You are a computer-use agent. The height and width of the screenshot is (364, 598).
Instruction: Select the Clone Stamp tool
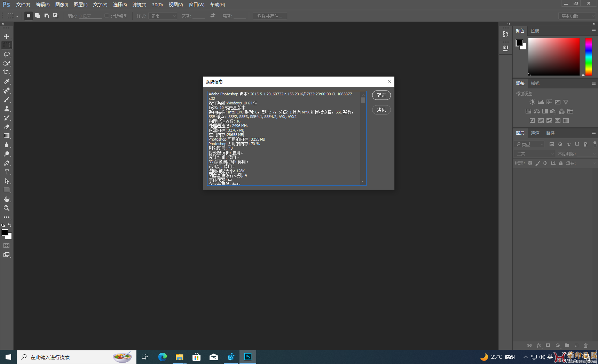click(7, 109)
